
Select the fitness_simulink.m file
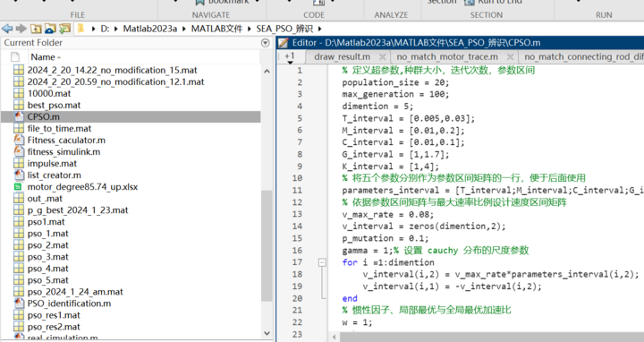tap(64, 151)
